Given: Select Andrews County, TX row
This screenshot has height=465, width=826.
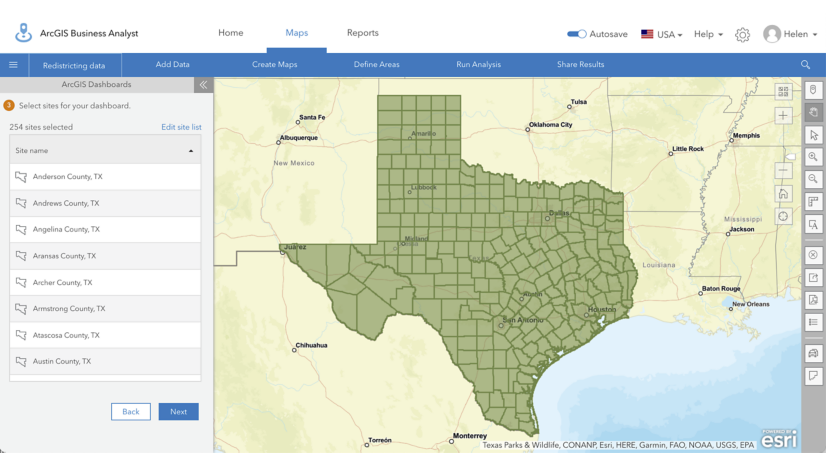Looking at the screenshot, I should pos(105,203).
